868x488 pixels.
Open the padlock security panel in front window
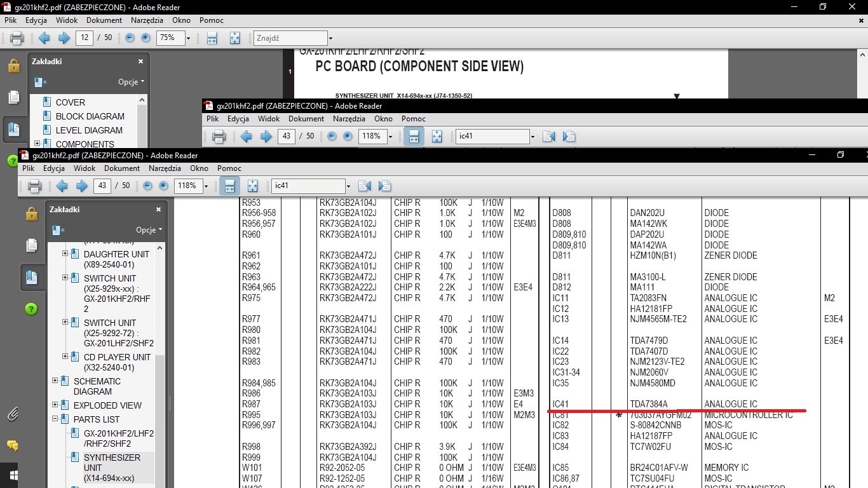(31, 214)
